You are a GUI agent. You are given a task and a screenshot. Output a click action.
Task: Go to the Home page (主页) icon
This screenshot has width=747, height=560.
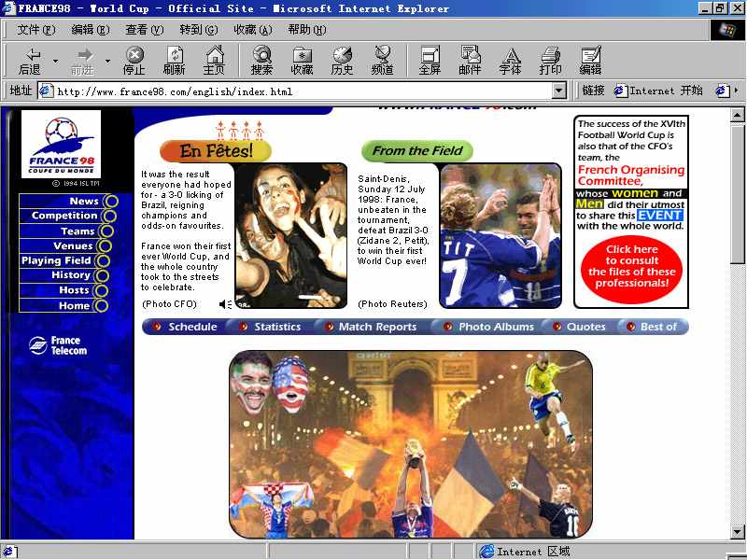coord(215,61)
